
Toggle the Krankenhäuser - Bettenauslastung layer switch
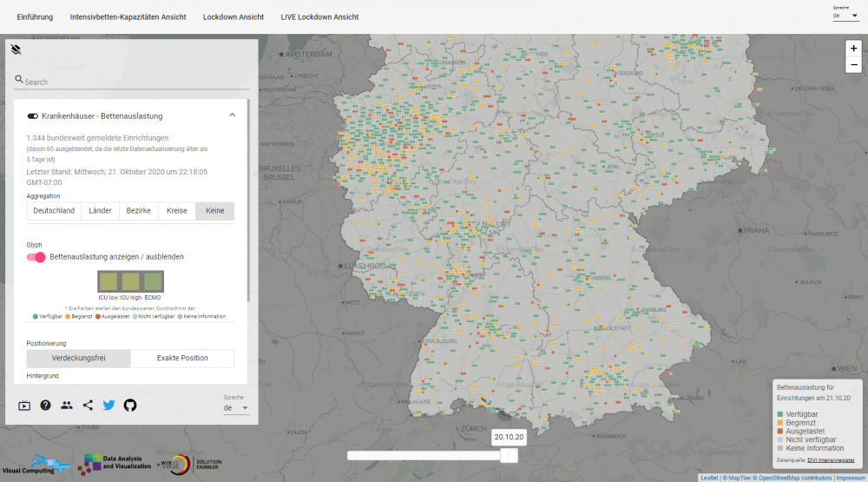tap(33, 116)
